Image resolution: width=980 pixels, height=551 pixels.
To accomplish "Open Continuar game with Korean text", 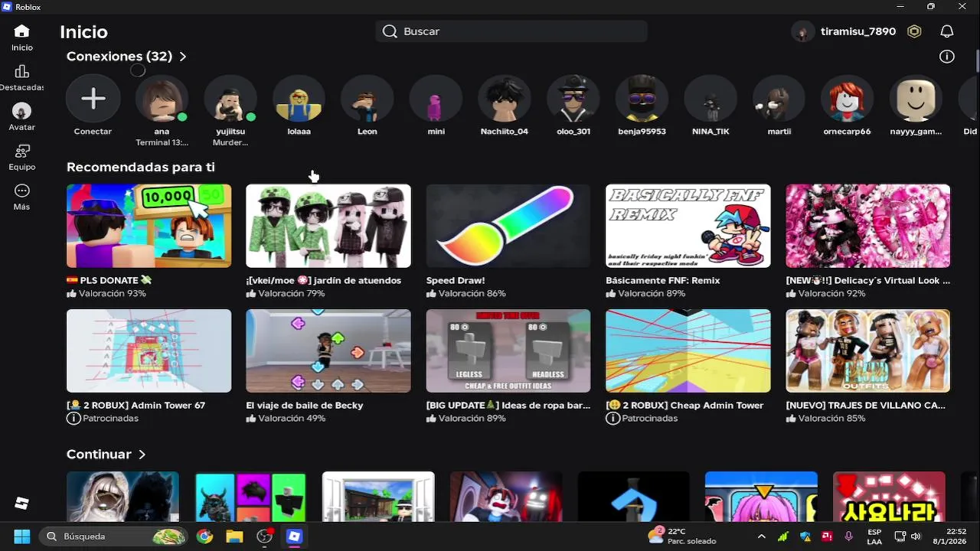I will tap(889, 497).
